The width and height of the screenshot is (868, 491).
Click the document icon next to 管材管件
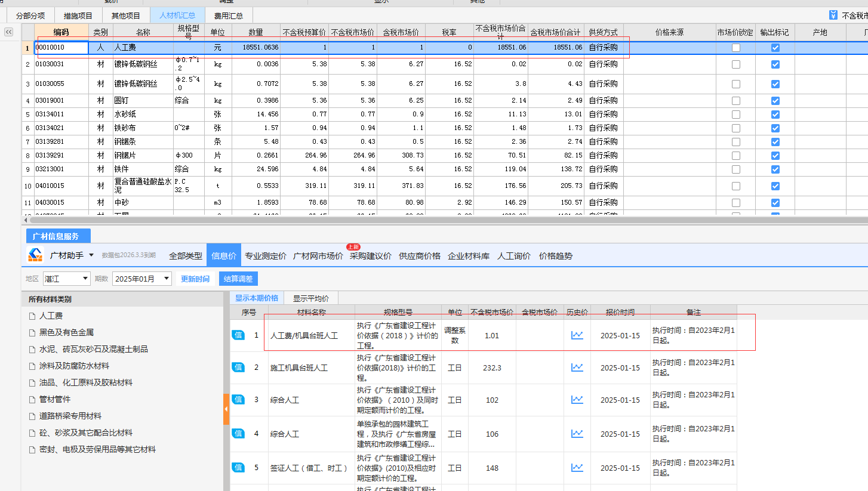pos(32,400)
